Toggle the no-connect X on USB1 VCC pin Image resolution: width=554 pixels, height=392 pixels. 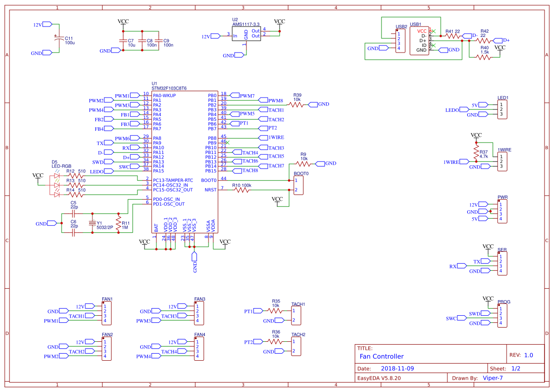coord(434,31)
